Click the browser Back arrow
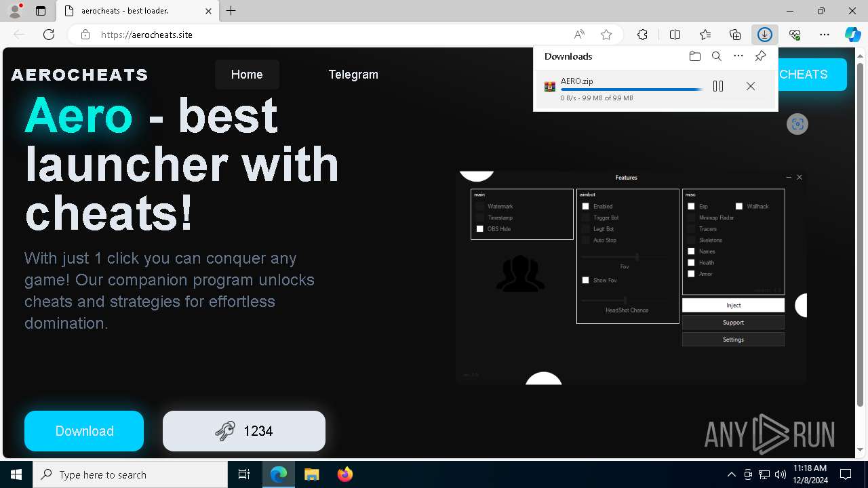 coord(19,35)
